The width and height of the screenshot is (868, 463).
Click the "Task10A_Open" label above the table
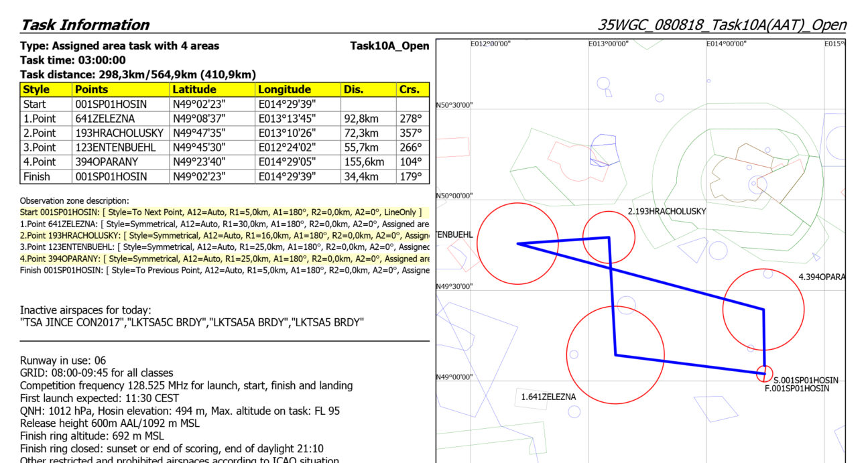coord(389,46)
